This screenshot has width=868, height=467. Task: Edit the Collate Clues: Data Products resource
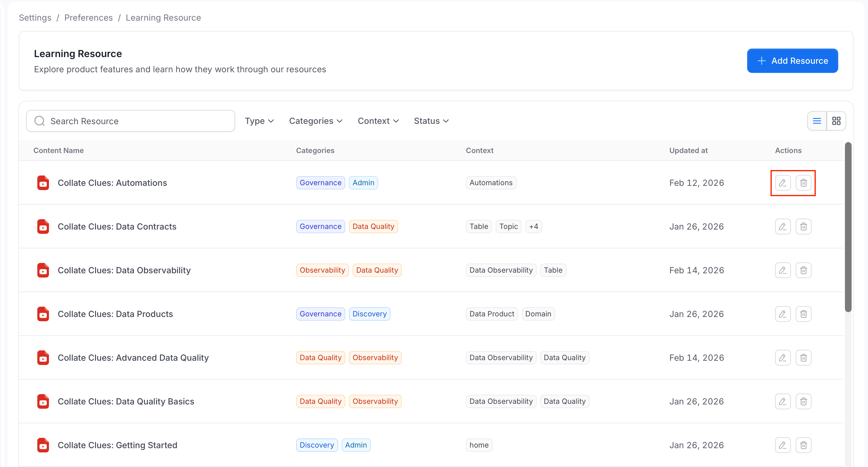(x=782, y=314)
